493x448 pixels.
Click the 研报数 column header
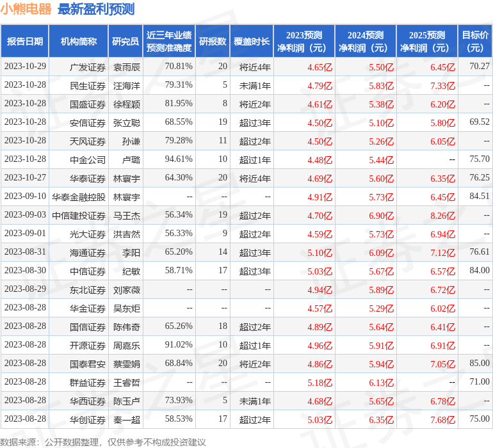[x=213, y=41]
